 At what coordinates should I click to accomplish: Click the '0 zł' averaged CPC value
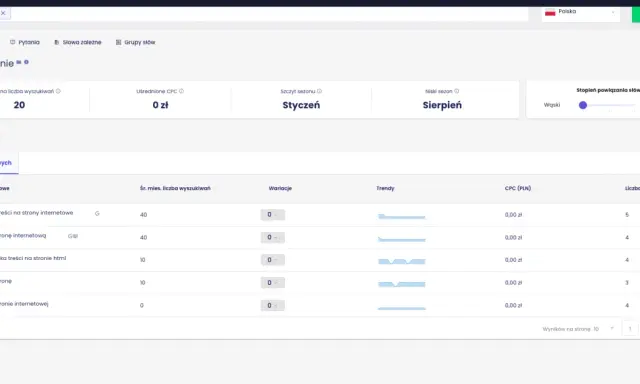[x=160, y=105]
